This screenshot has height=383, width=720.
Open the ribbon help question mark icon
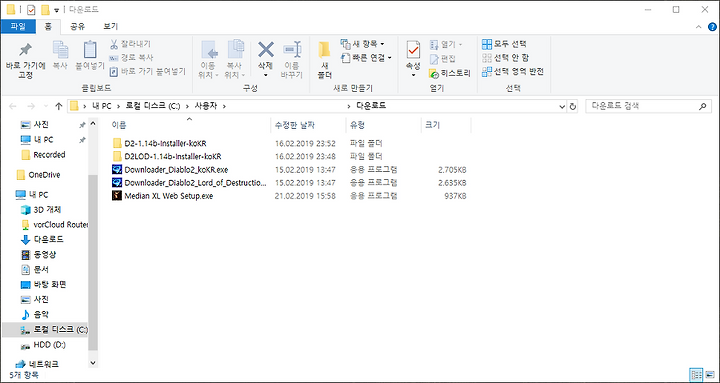[712, 27]
